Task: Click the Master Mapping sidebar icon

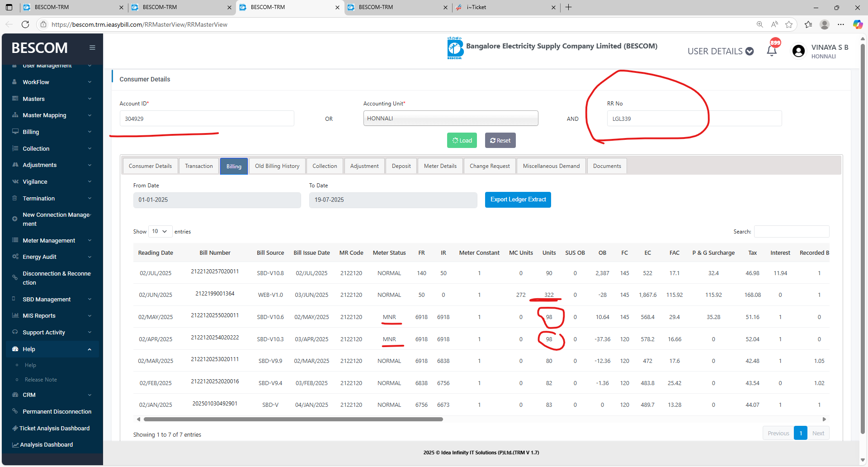Action: 15,115
